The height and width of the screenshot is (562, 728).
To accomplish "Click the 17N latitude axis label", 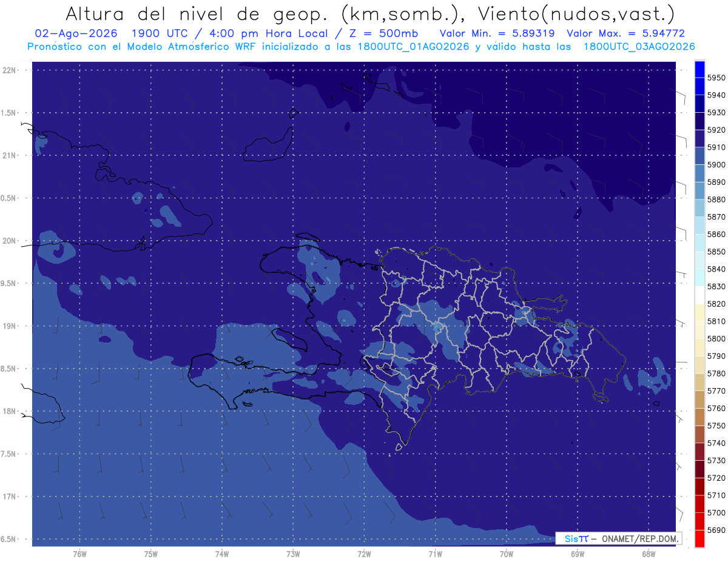I will coord(10,497).
